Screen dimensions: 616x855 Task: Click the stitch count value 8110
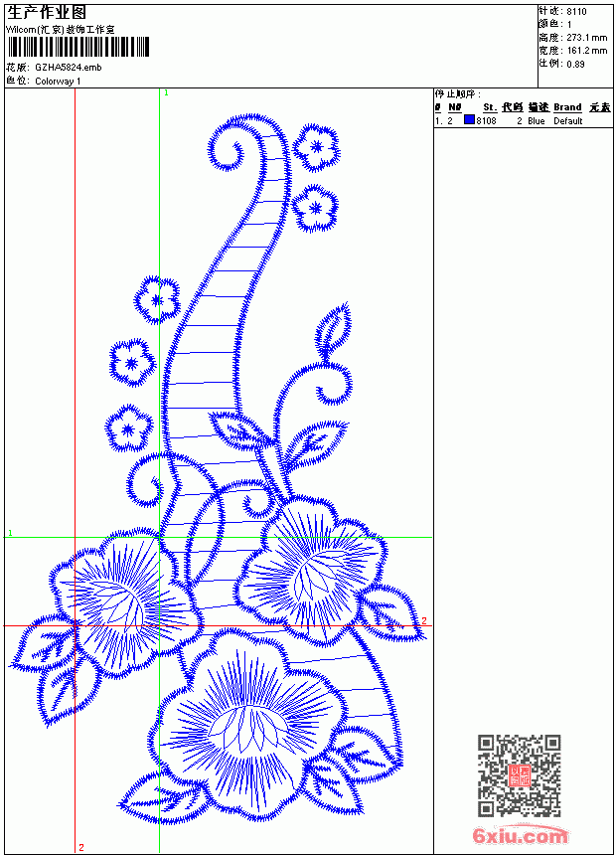(x=576, y=12)
